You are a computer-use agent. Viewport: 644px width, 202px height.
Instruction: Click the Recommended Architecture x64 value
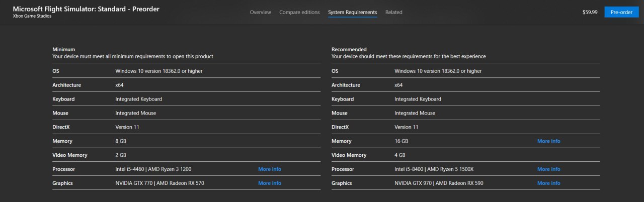pos(399,85)
